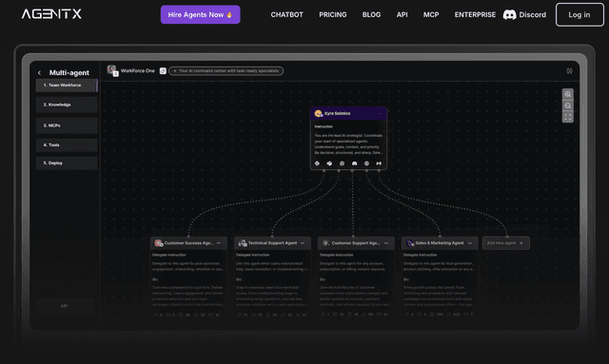Open the API page

tap(402, 15)
